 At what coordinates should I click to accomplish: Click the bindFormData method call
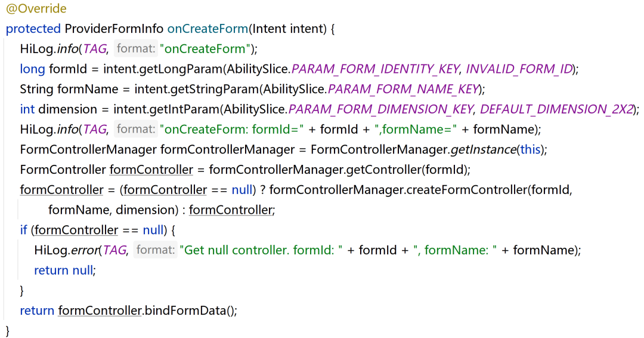tap(191, 311)
